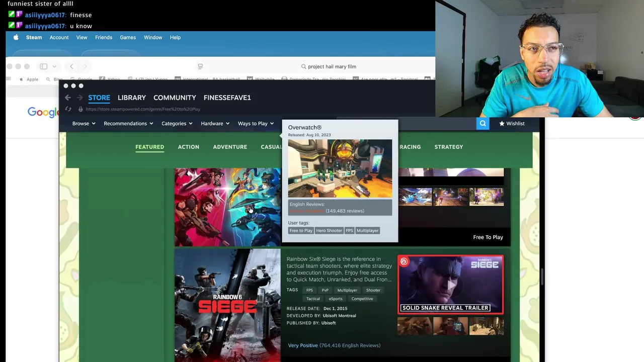Open the Ubisoft publisher link
644x362 pixels.
pos(329,323)
